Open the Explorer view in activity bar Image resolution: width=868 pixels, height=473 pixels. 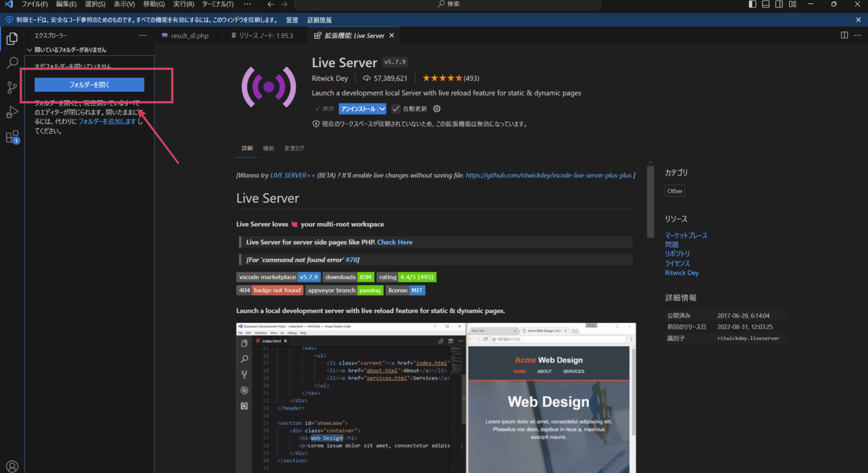12,38
